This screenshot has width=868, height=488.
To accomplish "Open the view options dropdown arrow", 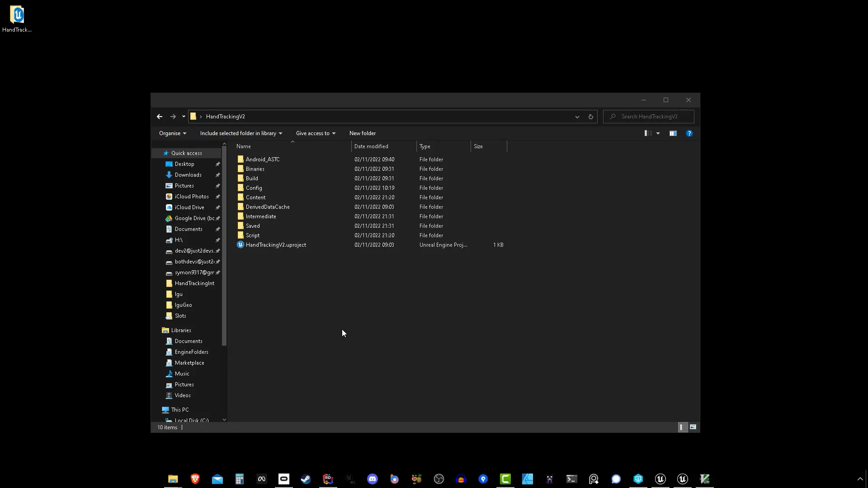I will pos(658,133).
